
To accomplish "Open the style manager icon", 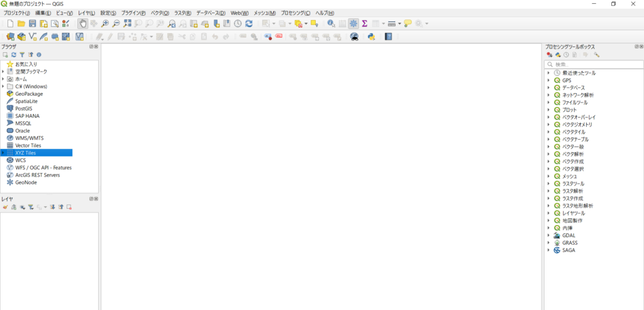I will click(x=65, y=24).
